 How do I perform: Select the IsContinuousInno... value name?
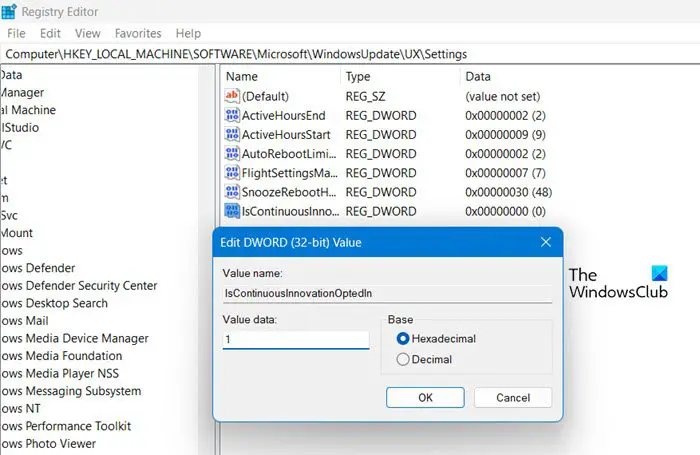(290, 211)
